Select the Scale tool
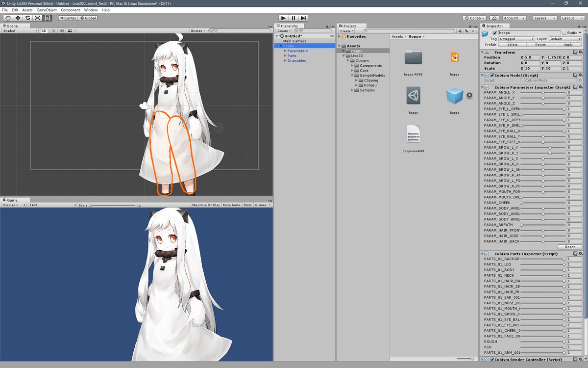This screenshot has height=368, width=588. point(37,18)
